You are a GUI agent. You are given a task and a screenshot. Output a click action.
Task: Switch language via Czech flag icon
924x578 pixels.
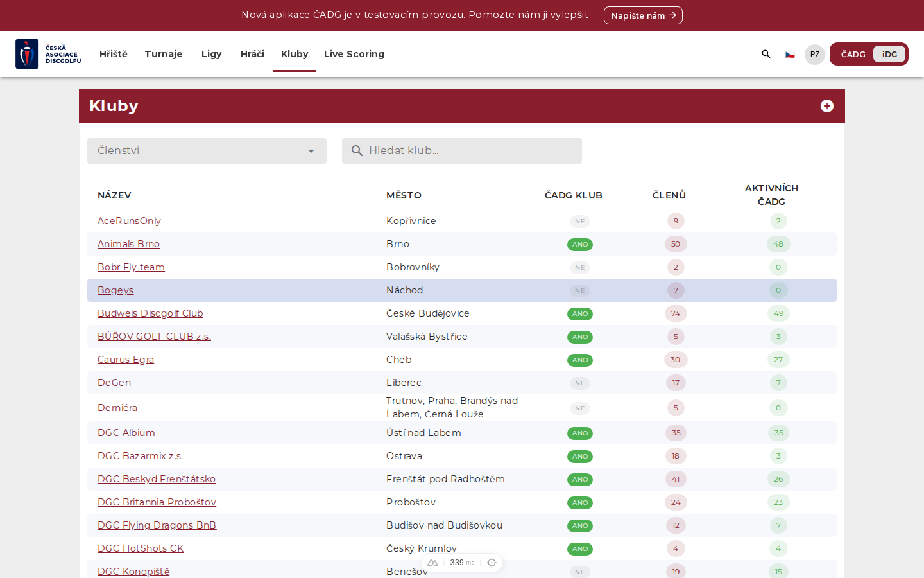point(790,55)
